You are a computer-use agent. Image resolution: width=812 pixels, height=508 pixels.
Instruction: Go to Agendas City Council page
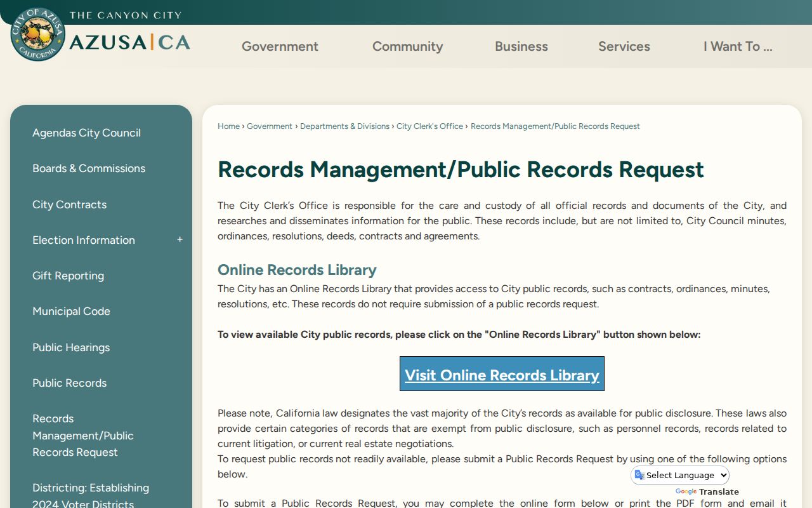[x=87, y=133]
